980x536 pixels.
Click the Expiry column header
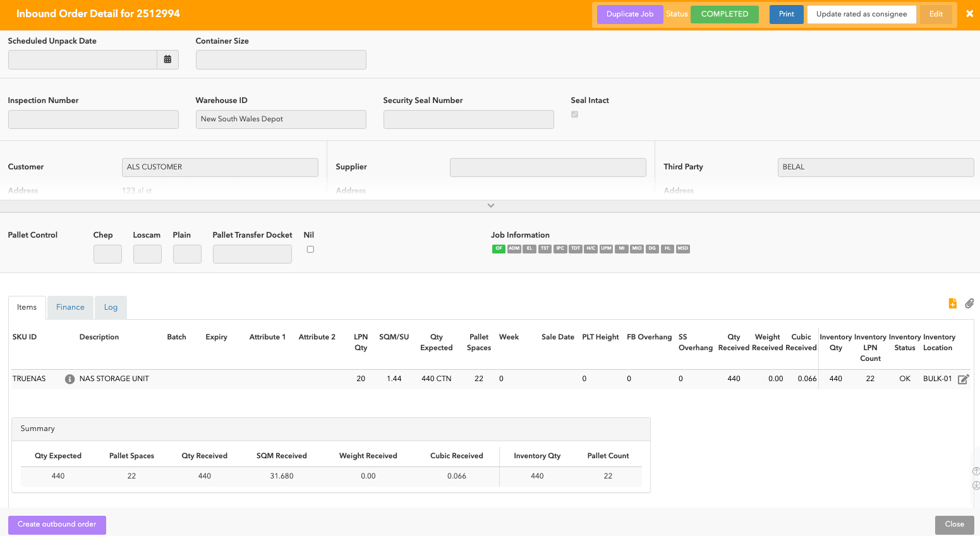point(216,338)
